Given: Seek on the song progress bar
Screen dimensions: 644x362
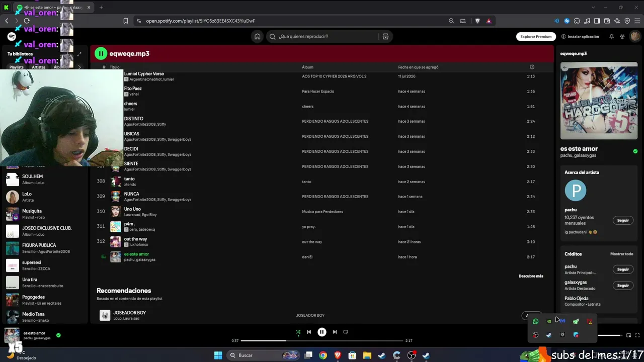Looking at the screenshot, I should tap(322, 340).
